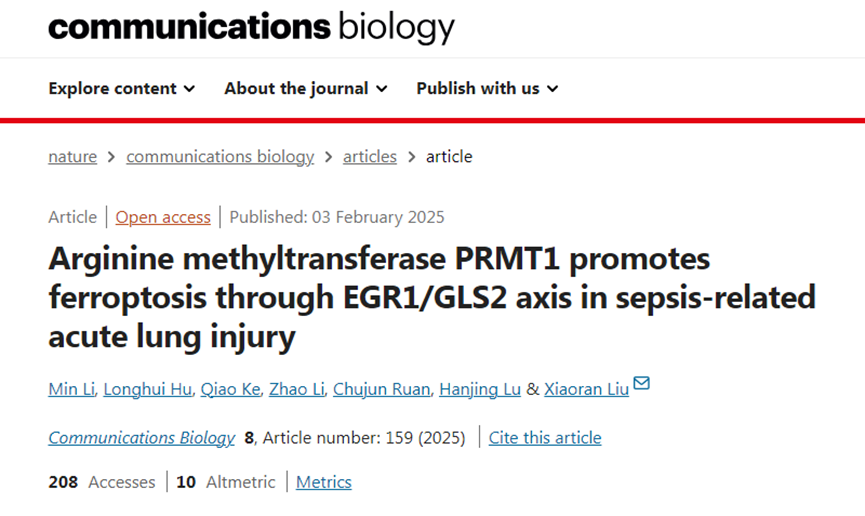Image resolution: width=865 pixels, height=516 pixels.
Task: Open the About the journal dropdown
Action: [x=305, y=88]
